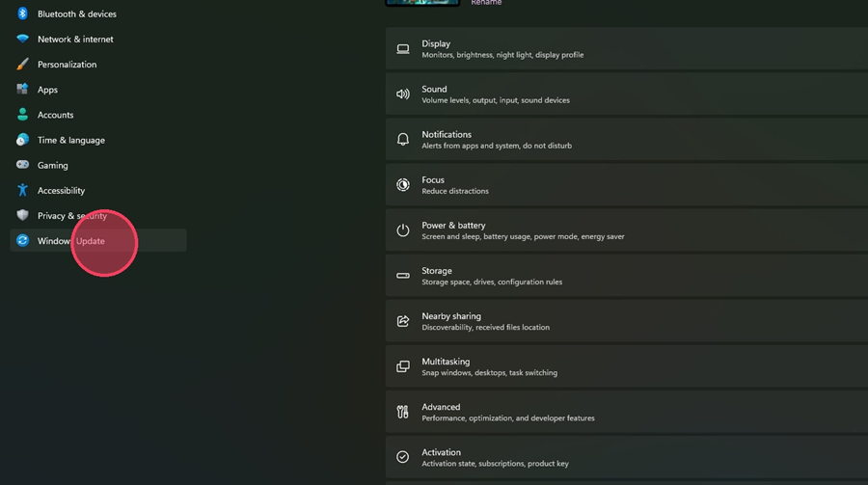
Task: Click "Discoverability, received files location" text
Action: [x=485, y=327]
